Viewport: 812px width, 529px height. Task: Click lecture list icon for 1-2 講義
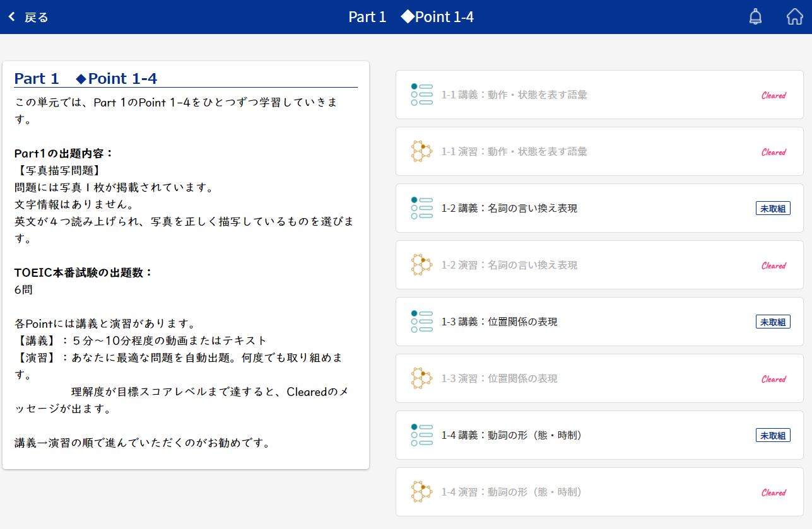point(421,208)
